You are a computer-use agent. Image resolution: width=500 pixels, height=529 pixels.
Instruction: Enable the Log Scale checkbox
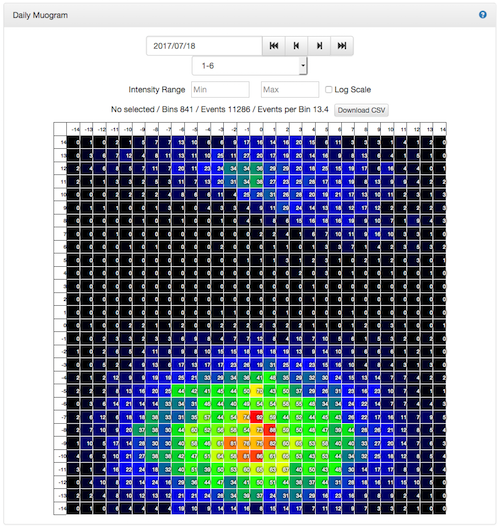coord(328,89)
